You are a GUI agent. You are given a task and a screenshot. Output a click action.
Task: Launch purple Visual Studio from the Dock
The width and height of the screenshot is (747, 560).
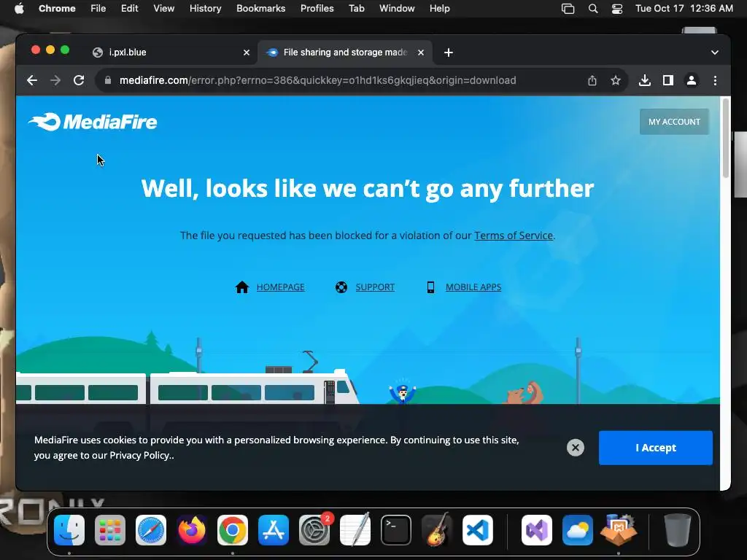point(537,530)
